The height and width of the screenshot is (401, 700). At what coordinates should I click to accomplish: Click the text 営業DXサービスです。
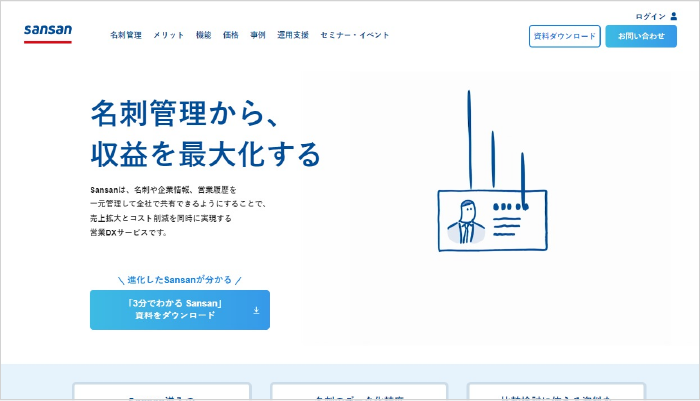(129, 232)
